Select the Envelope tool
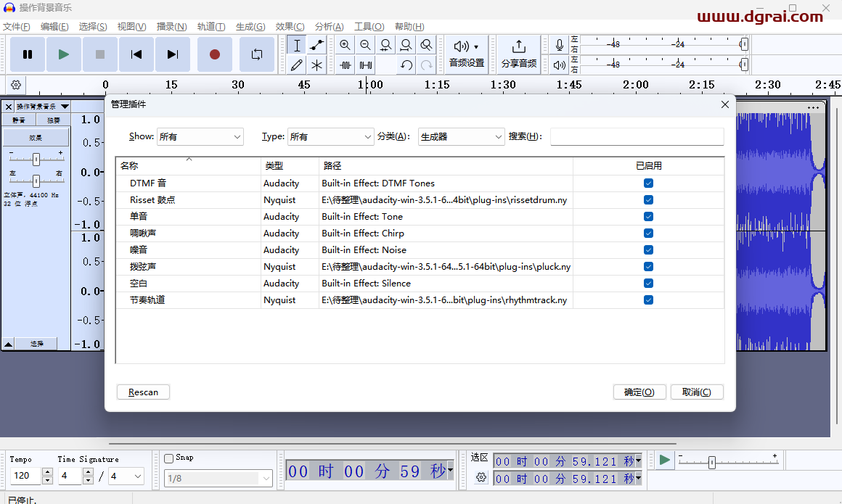This screenshot has width=842, height=504. [x=316, y=45]
